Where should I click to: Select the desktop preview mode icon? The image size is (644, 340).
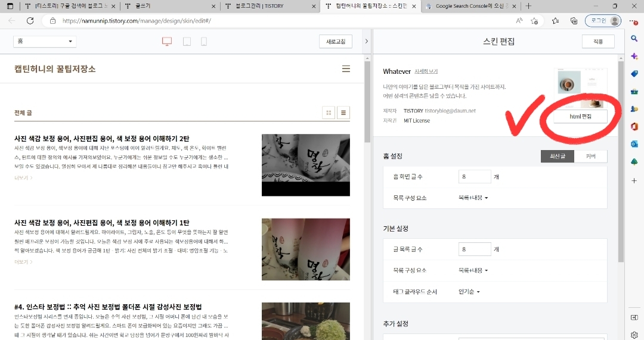(167, 42)
